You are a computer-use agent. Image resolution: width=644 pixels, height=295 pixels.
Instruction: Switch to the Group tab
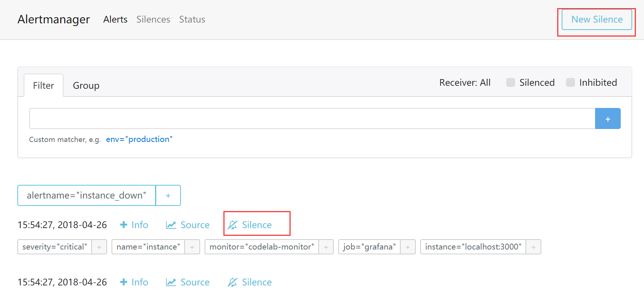[x=86, y=85]
